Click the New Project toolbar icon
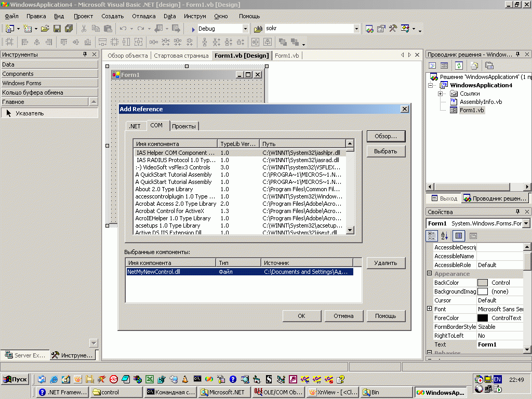The width and height of the screenshot is (532, 399). pos(9,29)
